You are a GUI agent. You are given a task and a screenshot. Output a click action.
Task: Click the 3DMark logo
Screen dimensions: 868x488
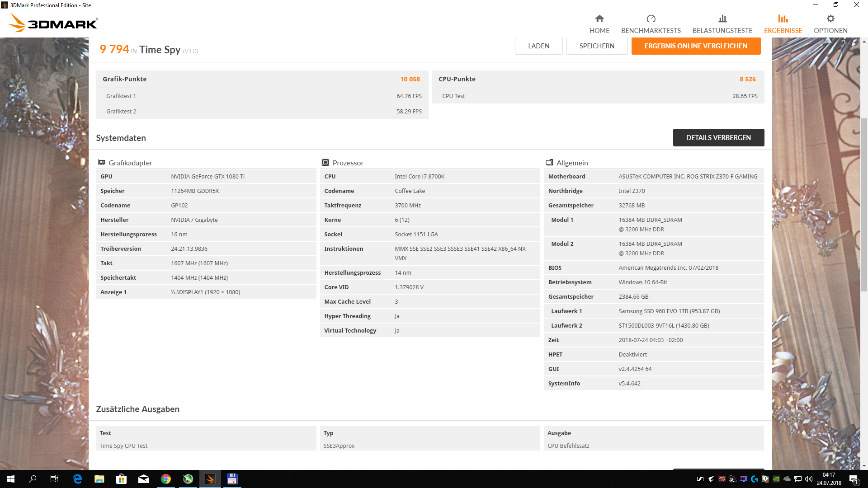(x=53, y=23)
